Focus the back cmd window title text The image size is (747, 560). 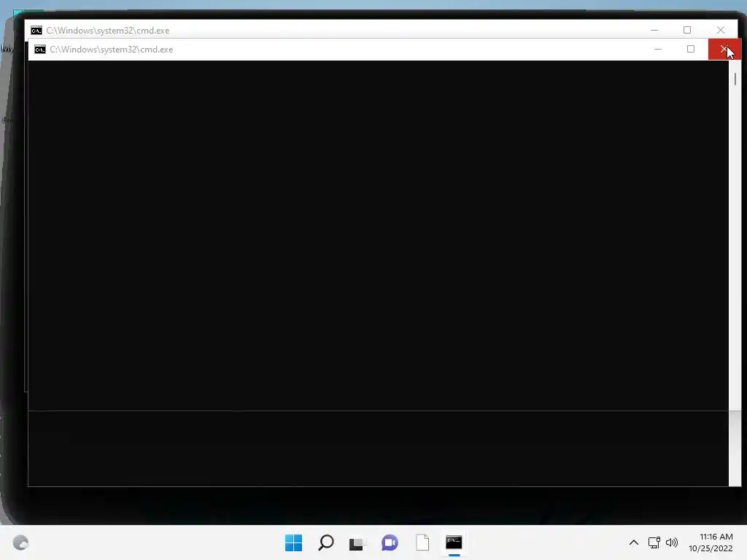pyautogui.click(x=108, y=31)
